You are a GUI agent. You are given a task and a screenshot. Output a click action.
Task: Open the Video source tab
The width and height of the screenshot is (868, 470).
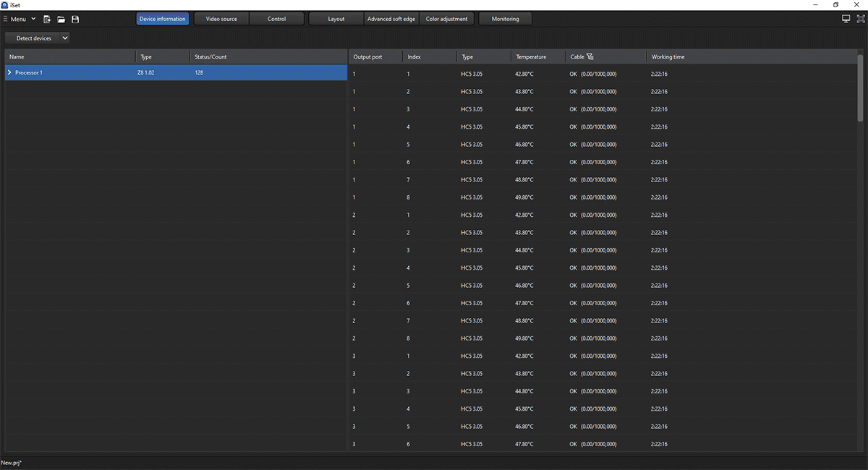tap(221, 19)
